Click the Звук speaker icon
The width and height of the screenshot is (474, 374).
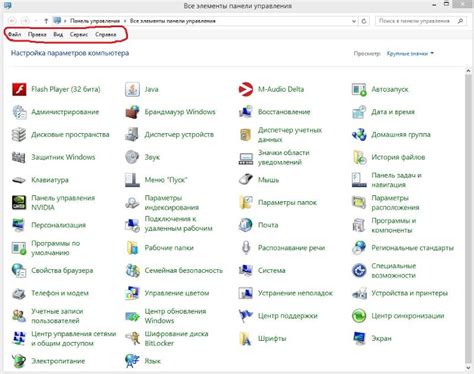[x=132, y=157]
